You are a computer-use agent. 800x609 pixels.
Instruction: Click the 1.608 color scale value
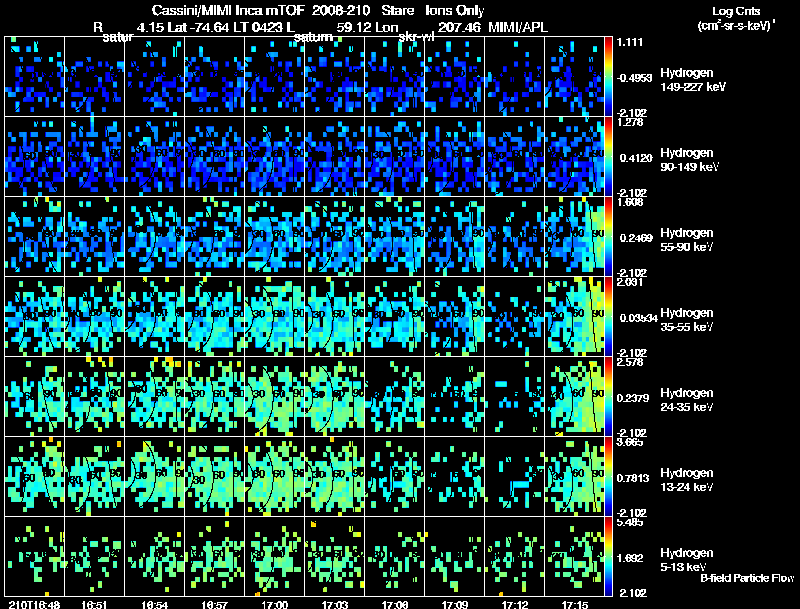(630, 202)
